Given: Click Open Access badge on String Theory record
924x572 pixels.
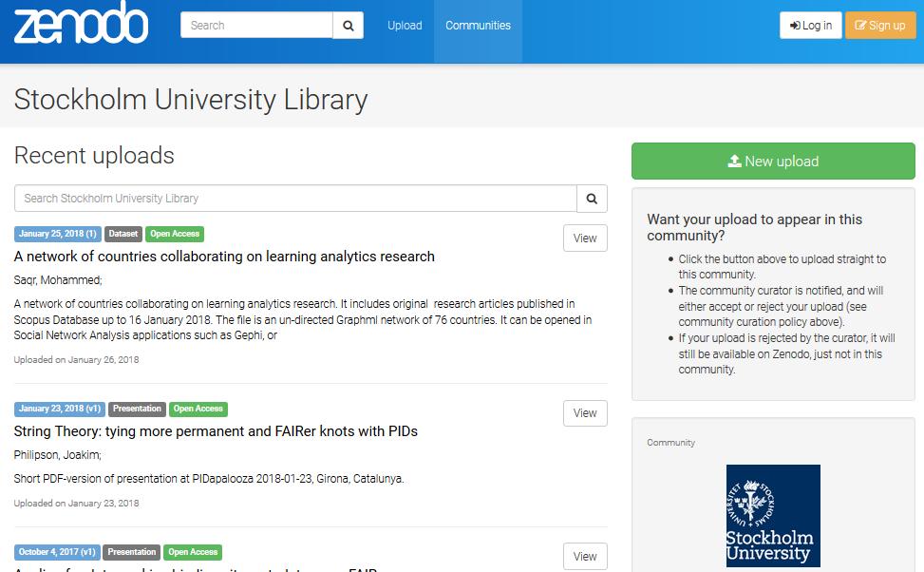Looking at the screenshot, I should tap(198, 409).
